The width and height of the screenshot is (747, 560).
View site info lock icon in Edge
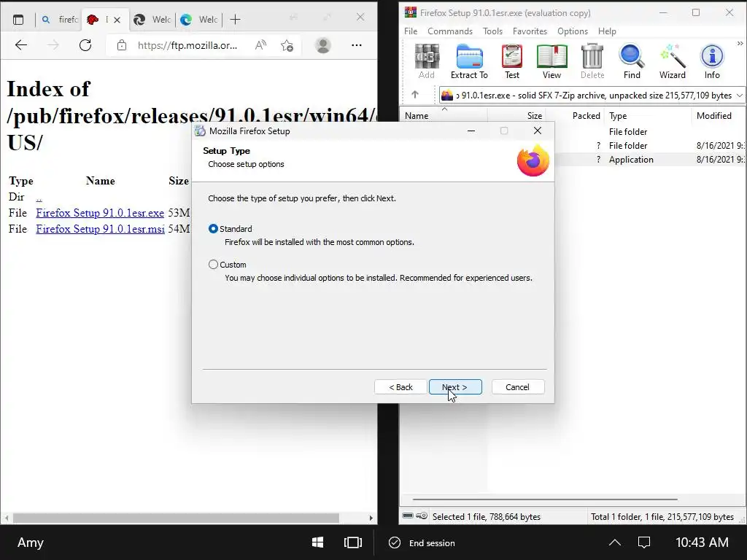tap(122, 45)
